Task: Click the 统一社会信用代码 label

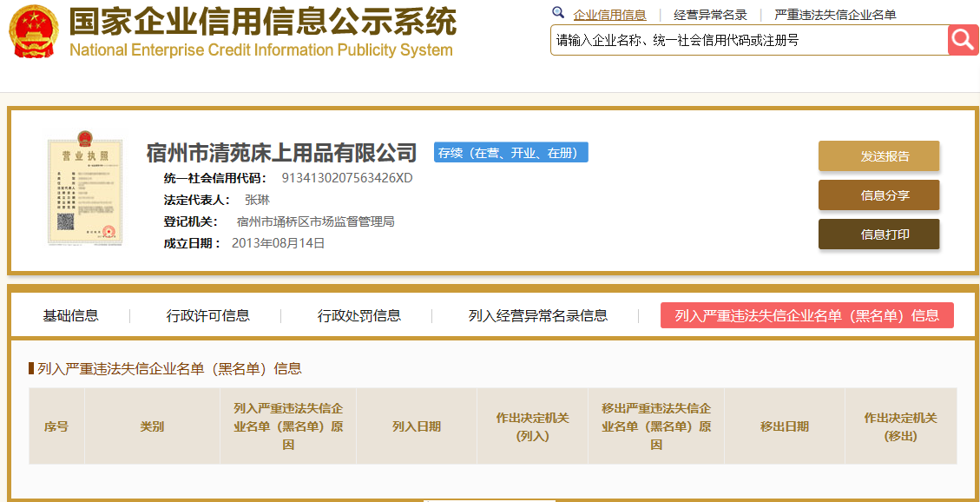Action: click(215, 178)
